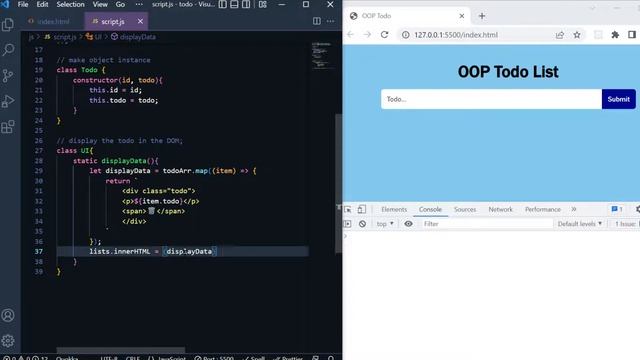Toggle the secondary side bar layout icon
The height and width of the screenshot is (360, 640).
coord(246,4)
